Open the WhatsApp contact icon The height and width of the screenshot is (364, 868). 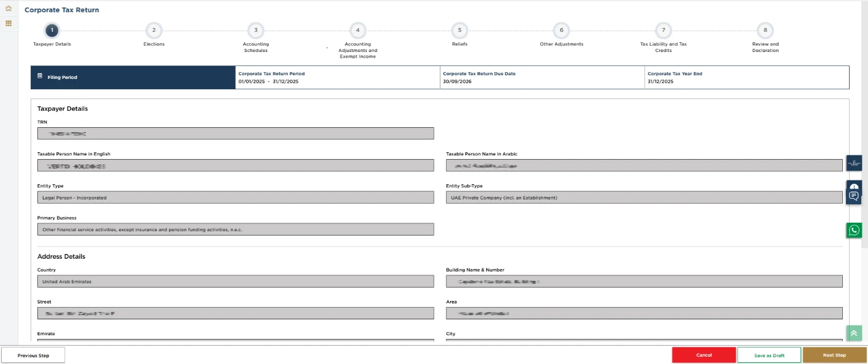click(x=854, y=230)
